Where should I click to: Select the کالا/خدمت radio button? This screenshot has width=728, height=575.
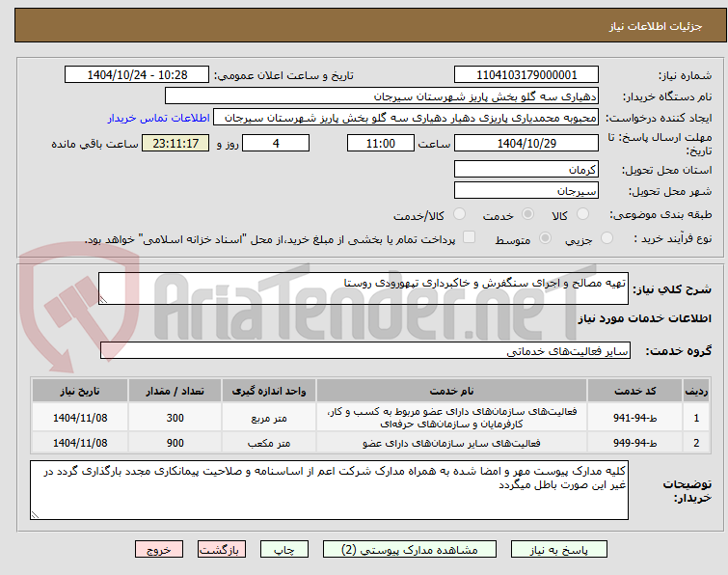pyautogui.click(x=459, y=214)
